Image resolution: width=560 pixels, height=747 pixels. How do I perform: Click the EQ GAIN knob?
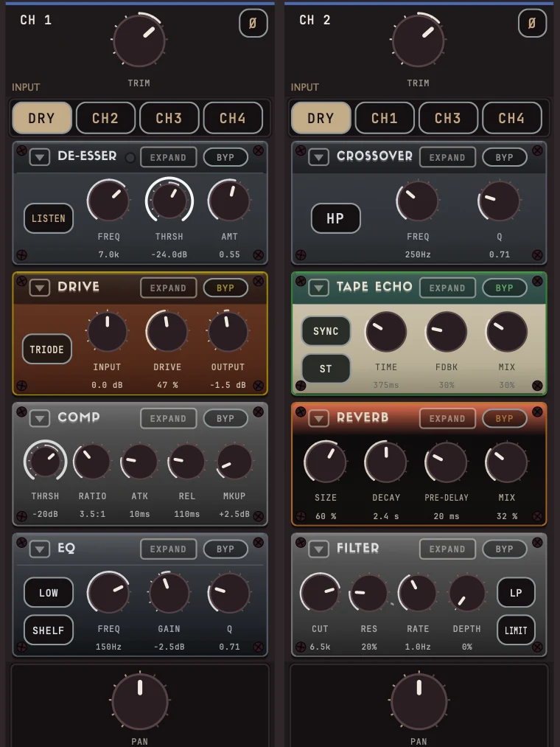coord(169,592)
